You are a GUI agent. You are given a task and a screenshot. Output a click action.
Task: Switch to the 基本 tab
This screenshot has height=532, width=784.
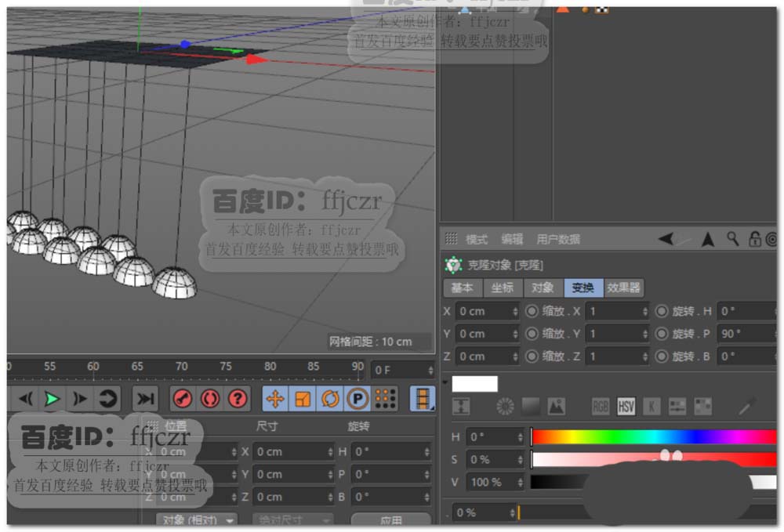(x=462, y=288)
